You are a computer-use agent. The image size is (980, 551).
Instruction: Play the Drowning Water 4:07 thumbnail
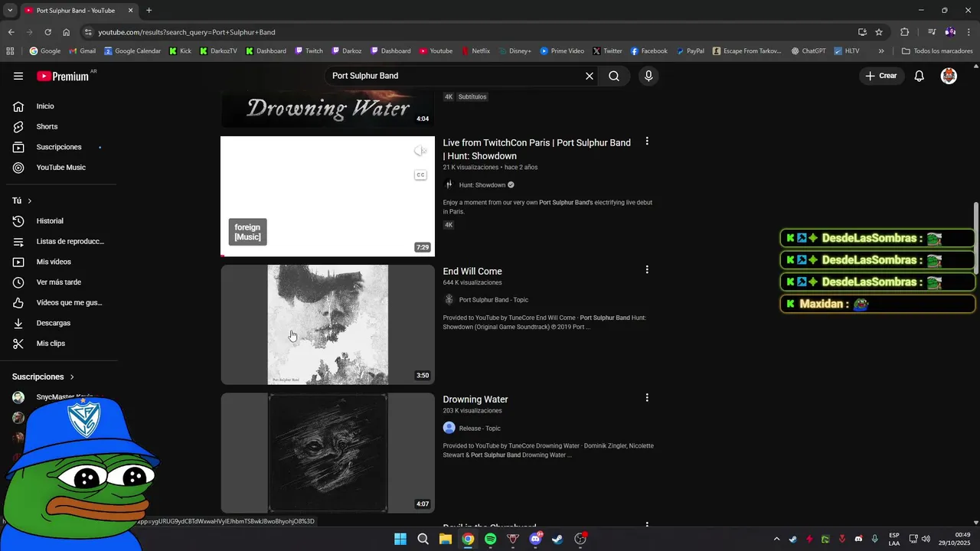pyautogui.click(x=328, y=452)
